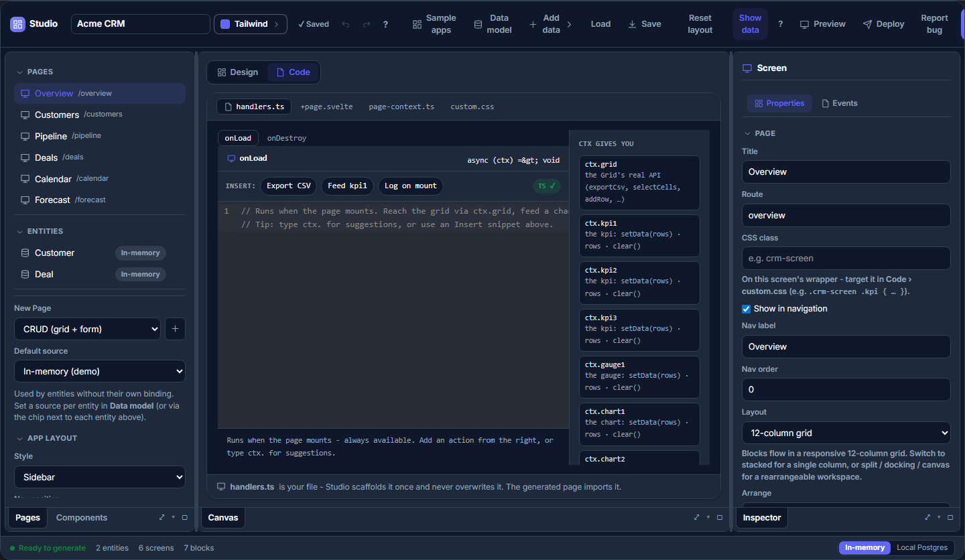Screen dimensions: 965x560
Task: Select the In-memory data mode
Action: click(x=864, y=547)
